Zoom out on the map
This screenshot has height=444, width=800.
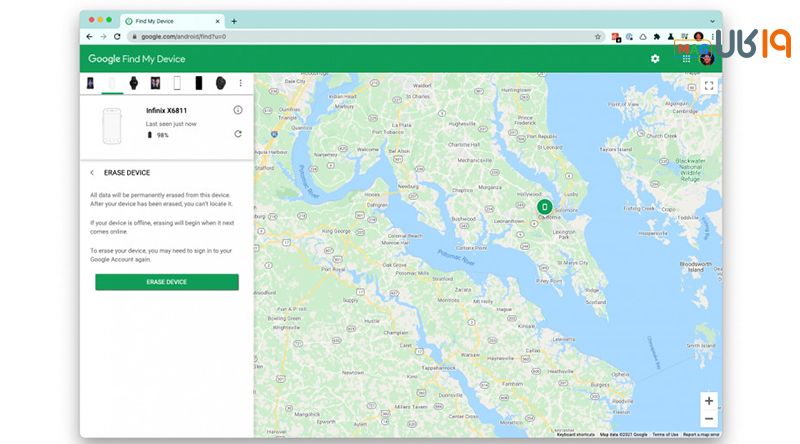708,419
